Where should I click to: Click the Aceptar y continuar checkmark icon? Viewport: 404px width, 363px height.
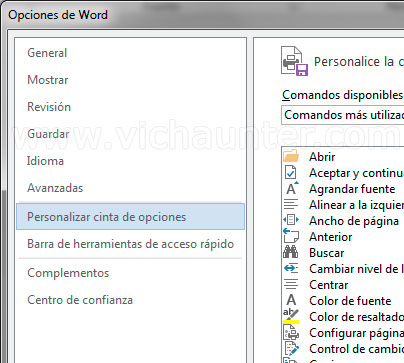(x=291, y=173)
